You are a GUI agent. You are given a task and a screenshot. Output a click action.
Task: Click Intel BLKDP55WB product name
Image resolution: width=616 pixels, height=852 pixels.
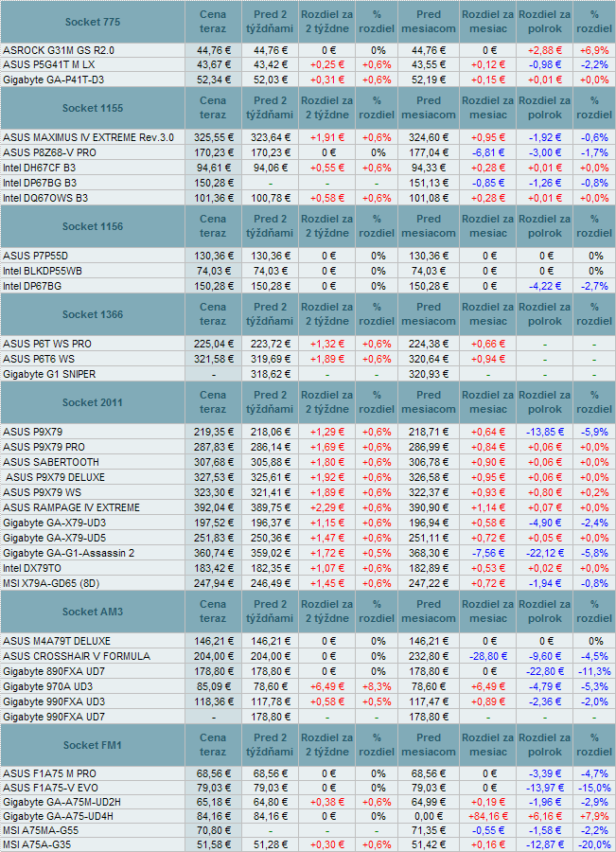coord(43,271)
